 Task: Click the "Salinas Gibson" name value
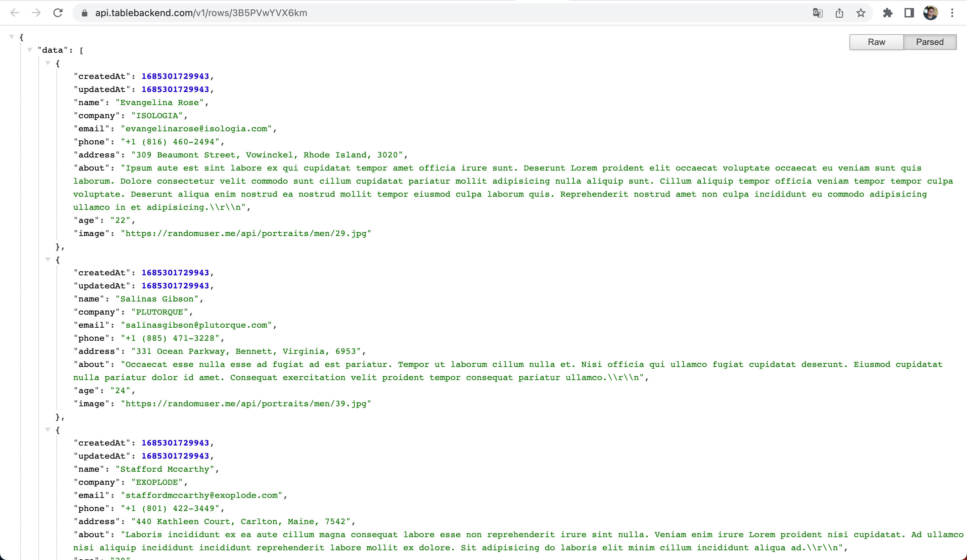[157, 299]
